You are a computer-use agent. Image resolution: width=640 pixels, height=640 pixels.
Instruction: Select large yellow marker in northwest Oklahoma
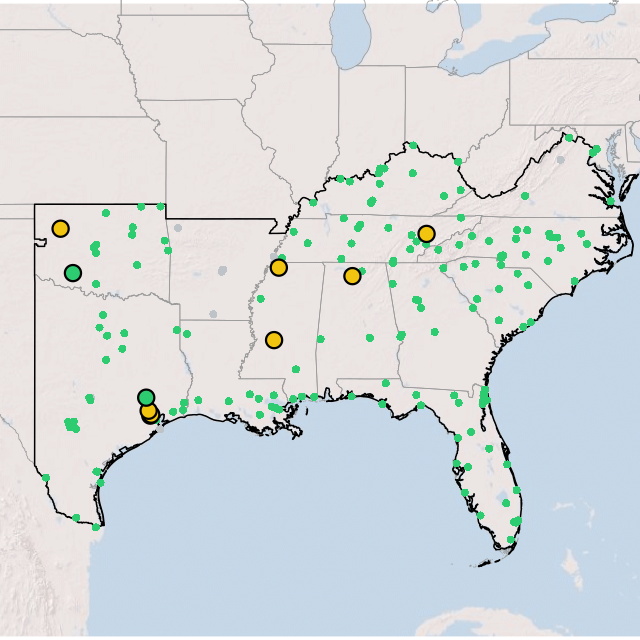point(60,229)
